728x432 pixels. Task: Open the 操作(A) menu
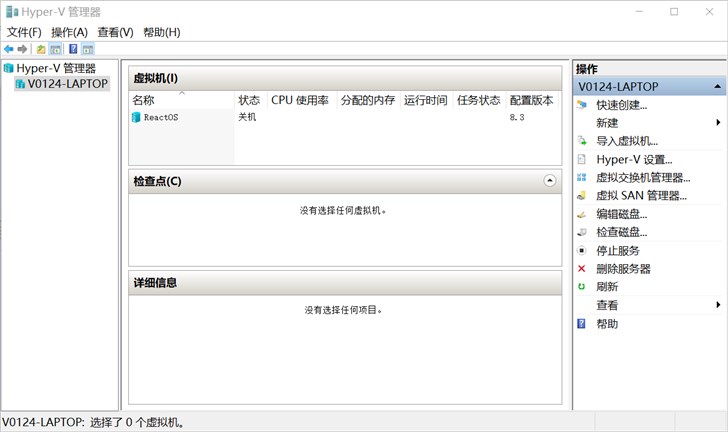tap(69, 32)
